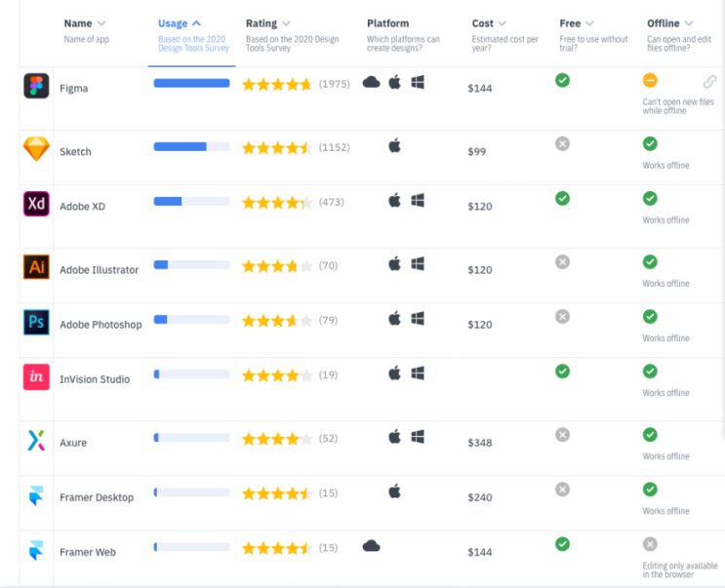Click the Adobe XD usage bar
Viewport: 725px width, 588px height.
[x=191, y=202]
